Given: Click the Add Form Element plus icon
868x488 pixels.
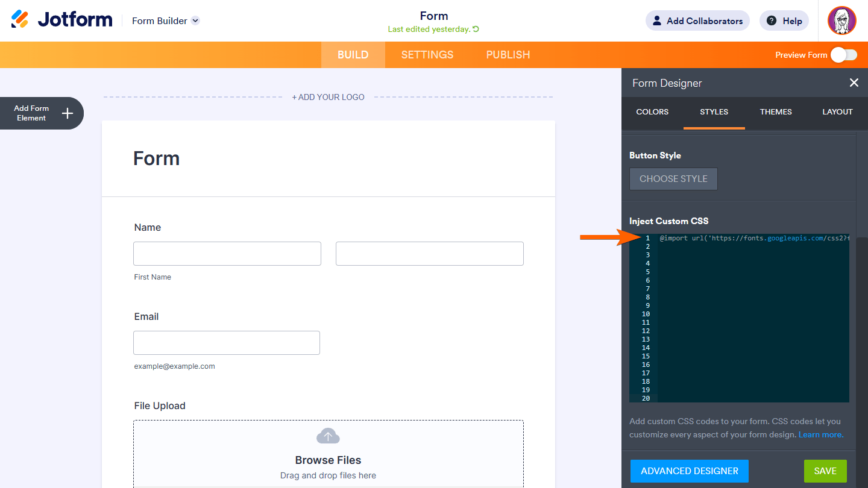Looking at the screenshot, I should pos(68,113).
